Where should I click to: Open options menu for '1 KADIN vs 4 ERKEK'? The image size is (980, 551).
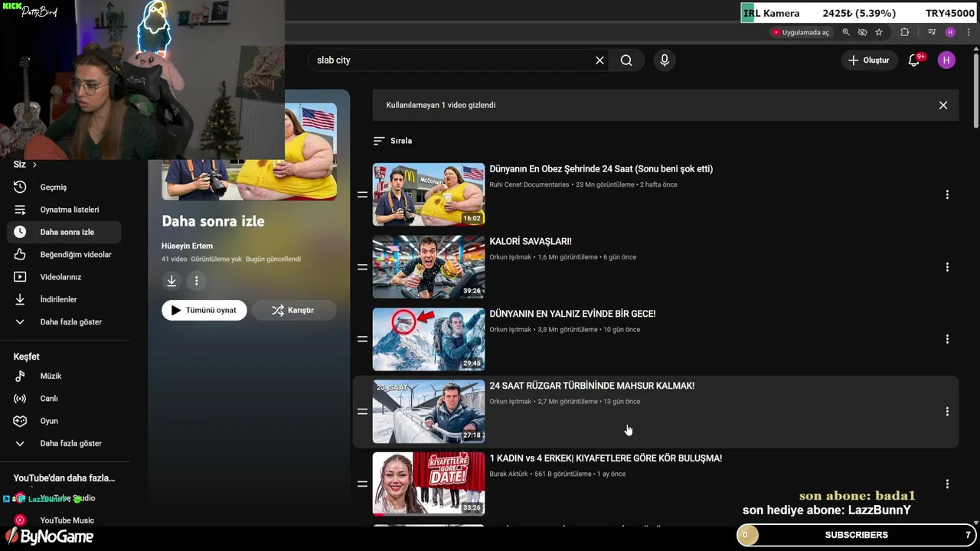coord(947,484)
